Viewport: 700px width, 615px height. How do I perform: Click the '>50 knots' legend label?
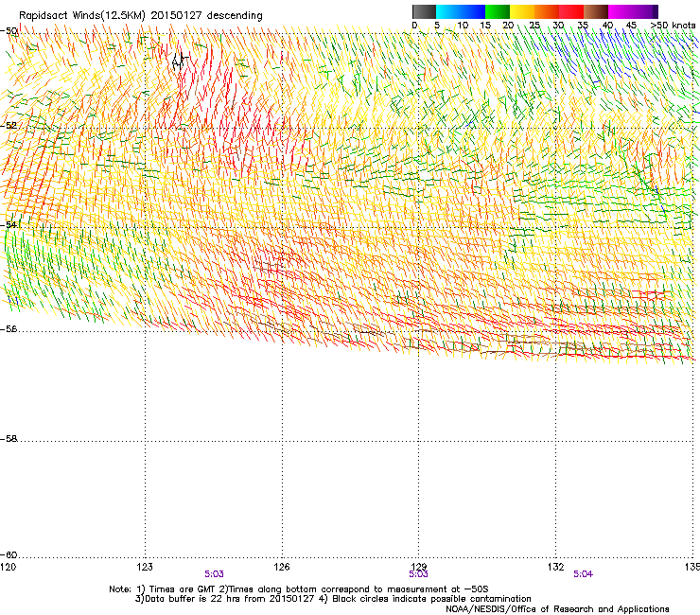pos(673,26)
